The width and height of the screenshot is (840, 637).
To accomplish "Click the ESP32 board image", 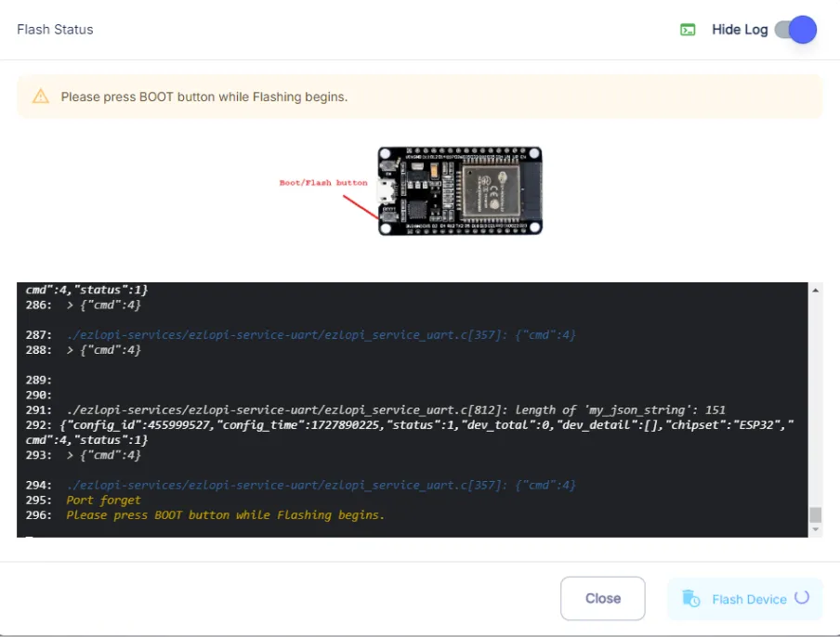I will (460, 190).
